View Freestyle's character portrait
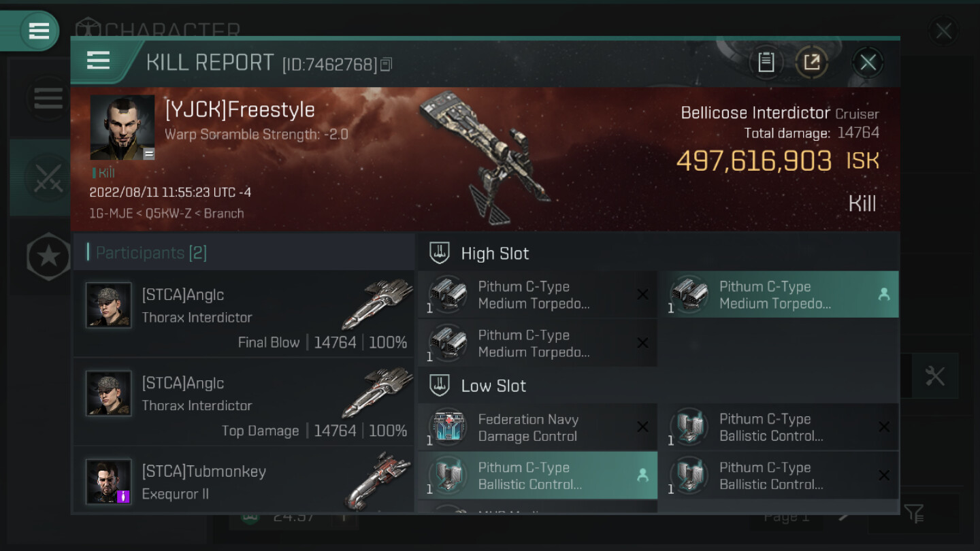This screenshot has height=551, width=980. [122, 127]
